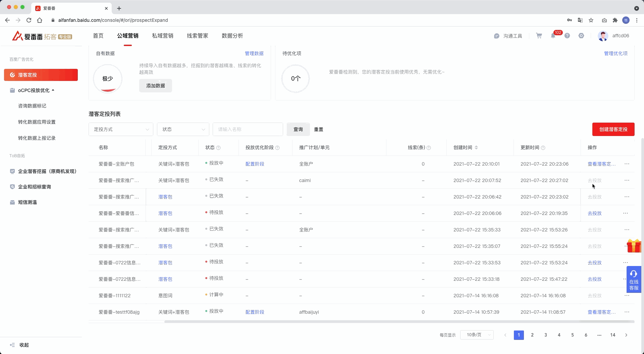
Task: Sort by 创建时间 column
Action: click(476, 147)
